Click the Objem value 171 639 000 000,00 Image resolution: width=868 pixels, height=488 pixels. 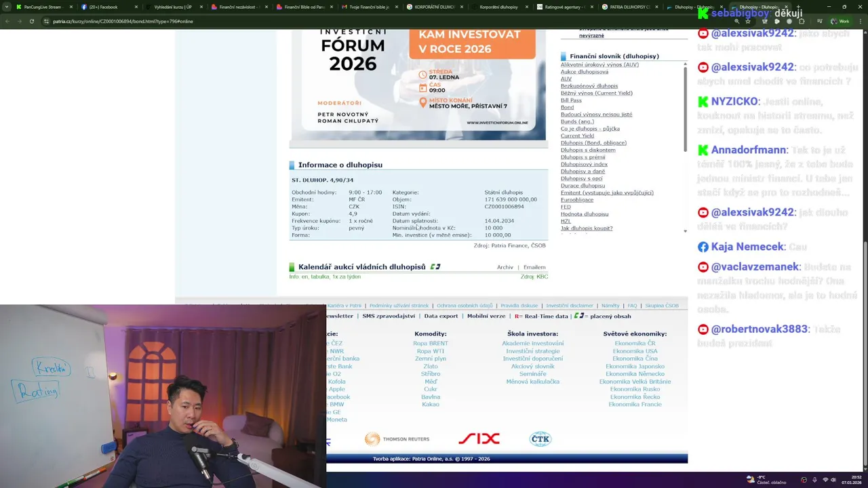pyautogui.click(x=511, y=200)
